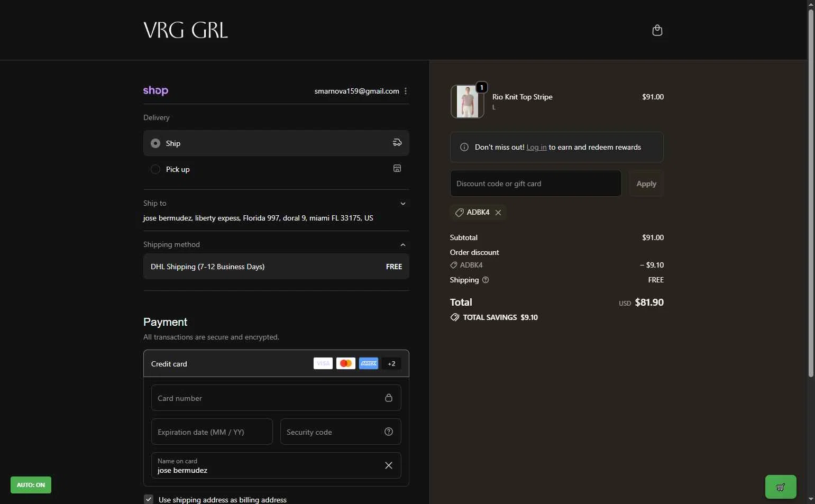Viewport: 815px width, 504px height.
Task: Click the Apply discount button
Action: pyautogui.click(x=646, y=184)
